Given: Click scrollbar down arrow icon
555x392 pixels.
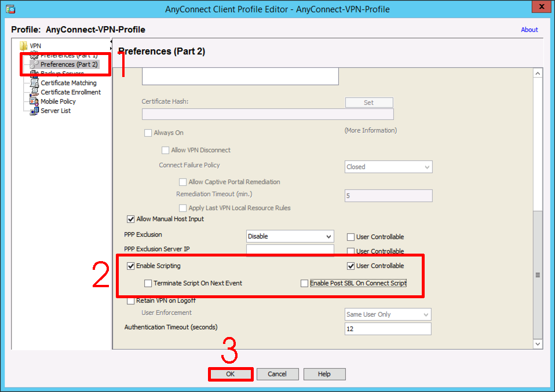Looking at the screenshot, I should [x=538, y=344].
